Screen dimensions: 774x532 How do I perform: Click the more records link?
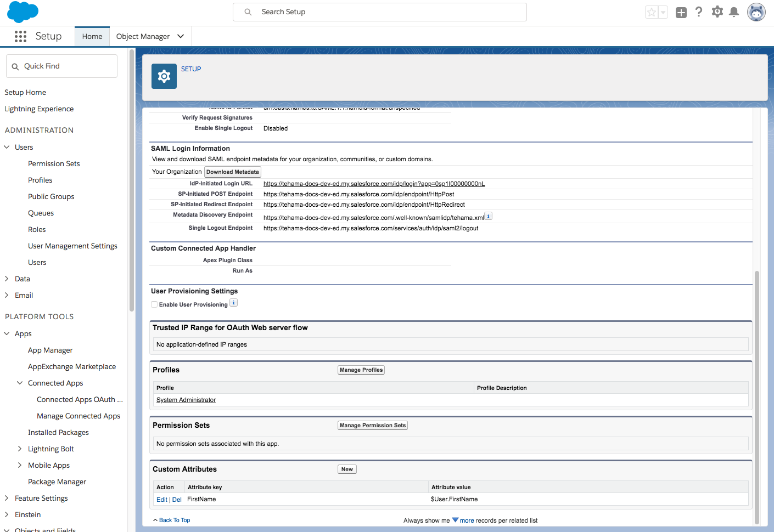point(467,520)
